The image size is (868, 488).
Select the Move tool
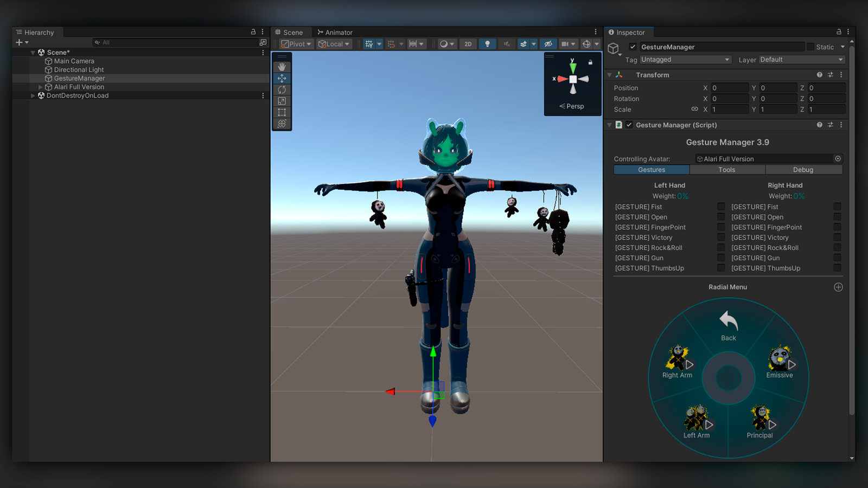282,78
